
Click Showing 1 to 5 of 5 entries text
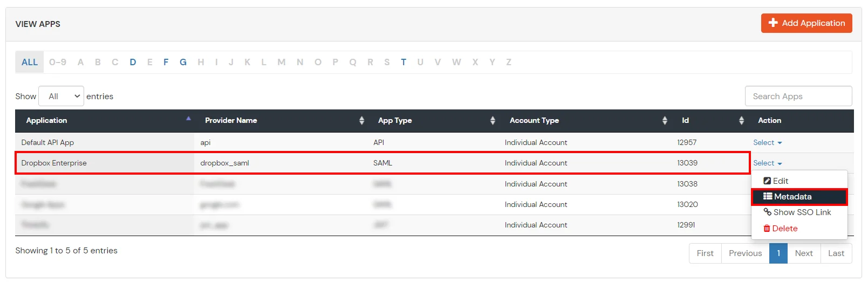coord(66,251)
